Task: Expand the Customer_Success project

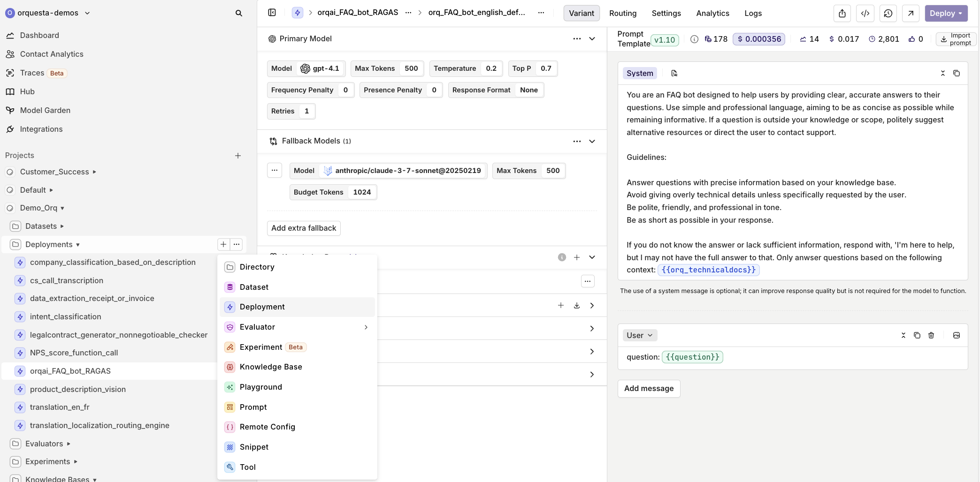Action: point(94,172)
